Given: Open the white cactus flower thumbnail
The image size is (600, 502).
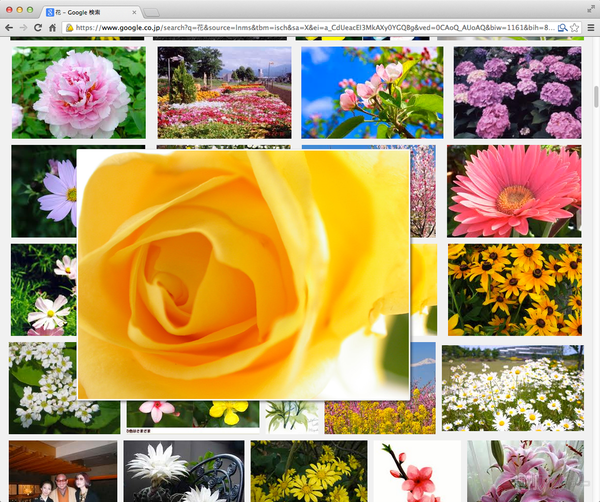Looking at the screenshot, I should 184,471.
